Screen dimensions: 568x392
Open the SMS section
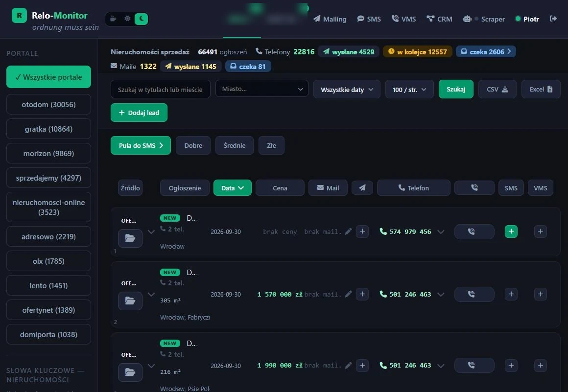click(369, 19)
